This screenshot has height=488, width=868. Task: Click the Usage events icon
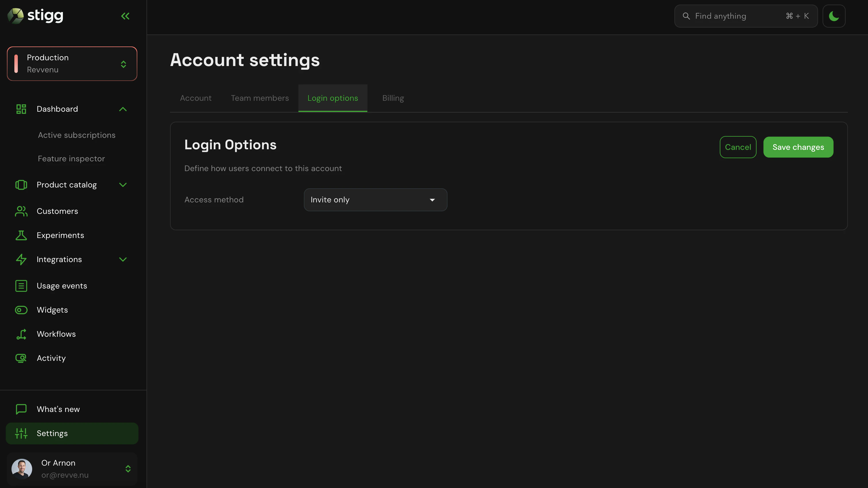tap(21, 286)
